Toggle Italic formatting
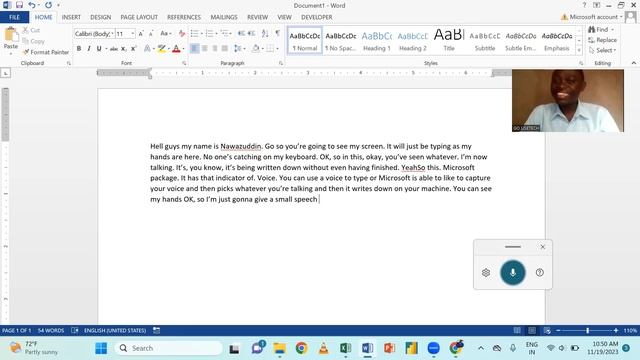The image size is (640, 360). tap(89, 49)
